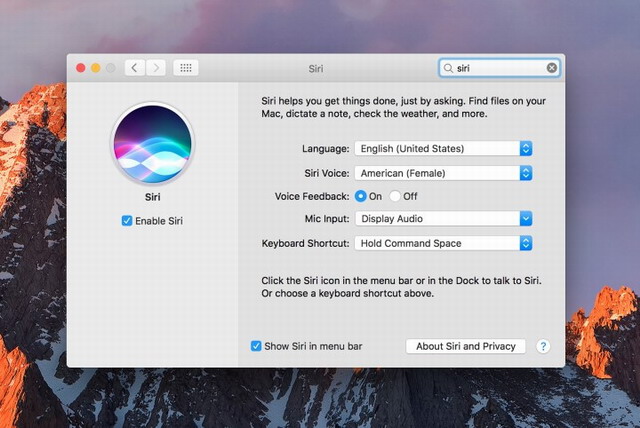
Task: Click the Siri window title text
Action: point(317,69)
